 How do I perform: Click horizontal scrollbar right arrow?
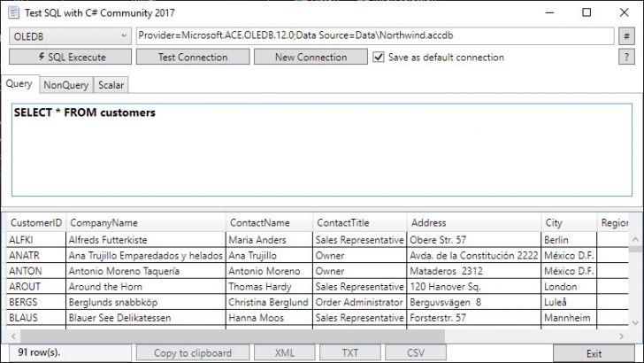pos(621,336)
